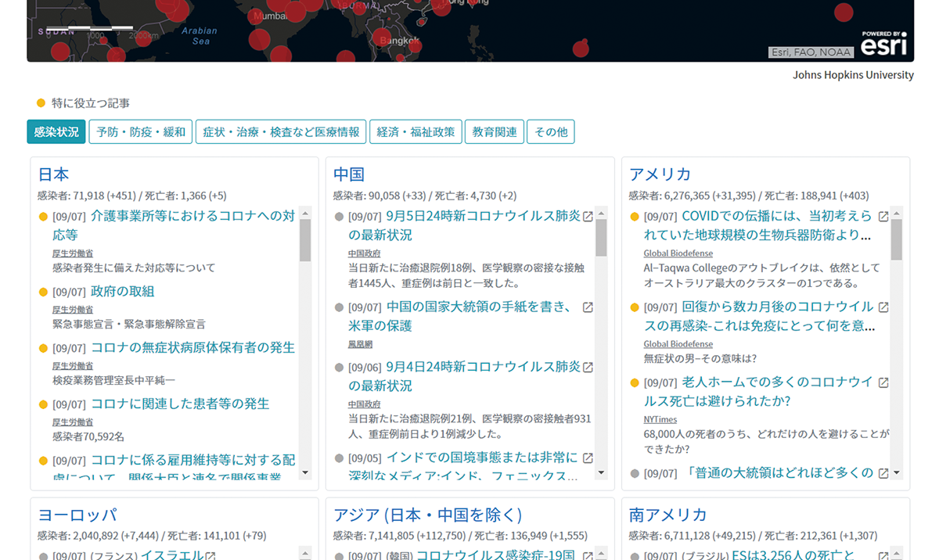Click 特に役立つ記事 legend text
Viewport: 939px width, 560px height.
pos(91,103)
